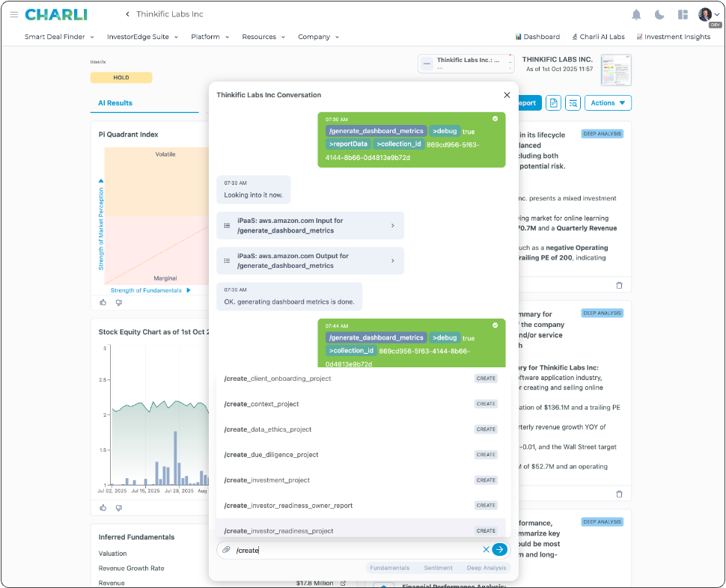The height and width of the screenshot is (588, 726).
Task: Open the Thinkific report thumbnail
Action: (616, 70)
